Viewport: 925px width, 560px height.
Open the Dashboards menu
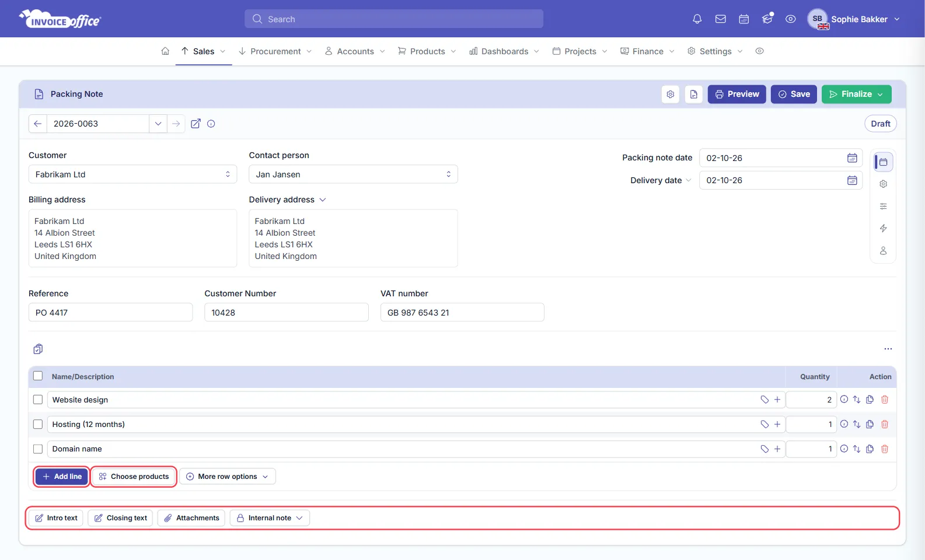(504, 51)
